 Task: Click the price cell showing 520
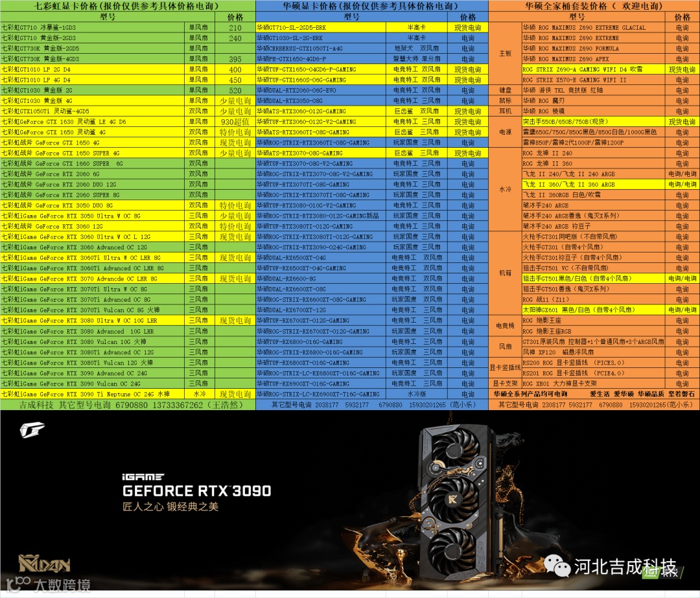[x=235, y=90]
